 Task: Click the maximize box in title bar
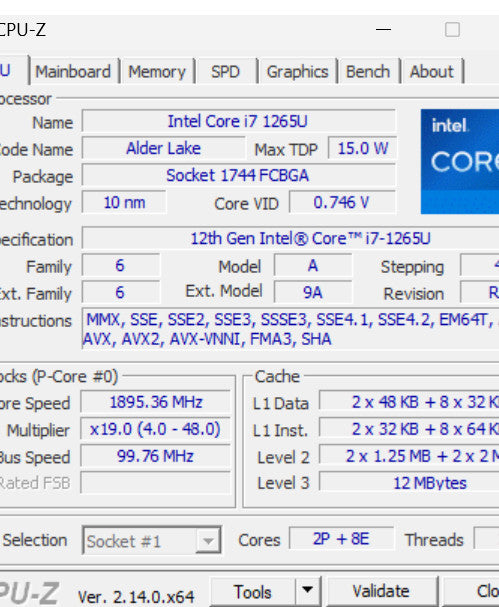[452, 29]
